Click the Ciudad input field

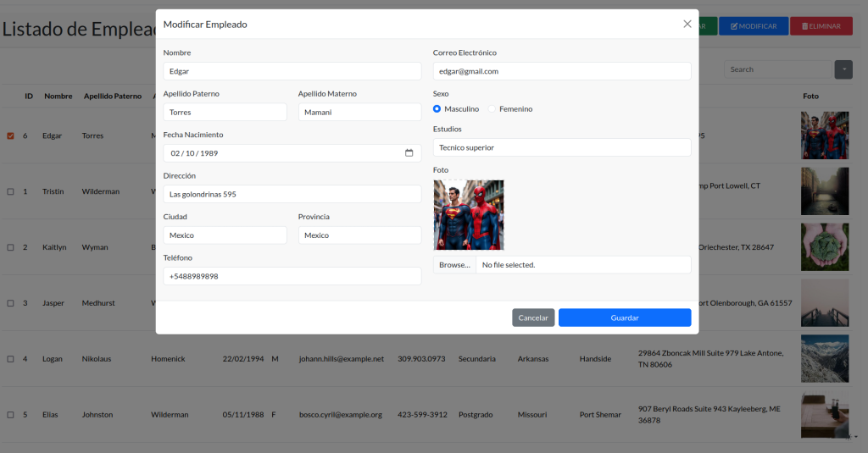tap(225, 235)
